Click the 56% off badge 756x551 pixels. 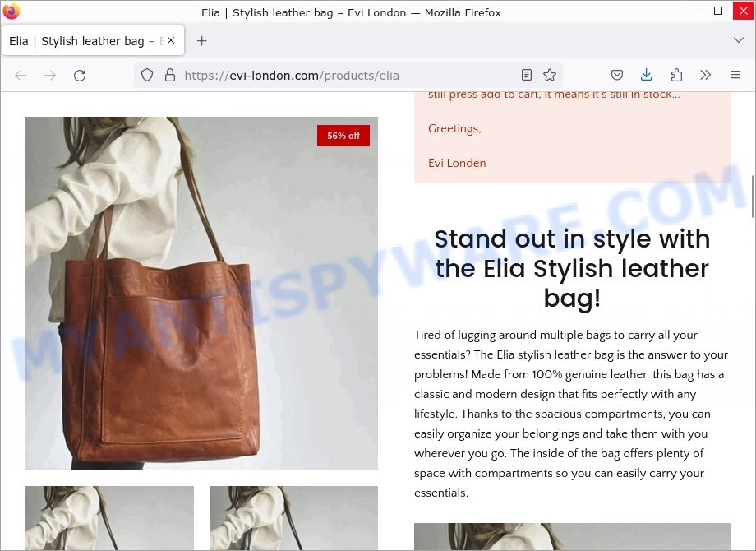click(x=343, y=136)
